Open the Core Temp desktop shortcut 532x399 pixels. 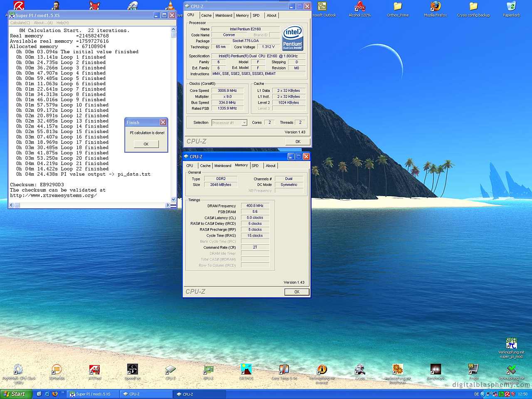284,369
